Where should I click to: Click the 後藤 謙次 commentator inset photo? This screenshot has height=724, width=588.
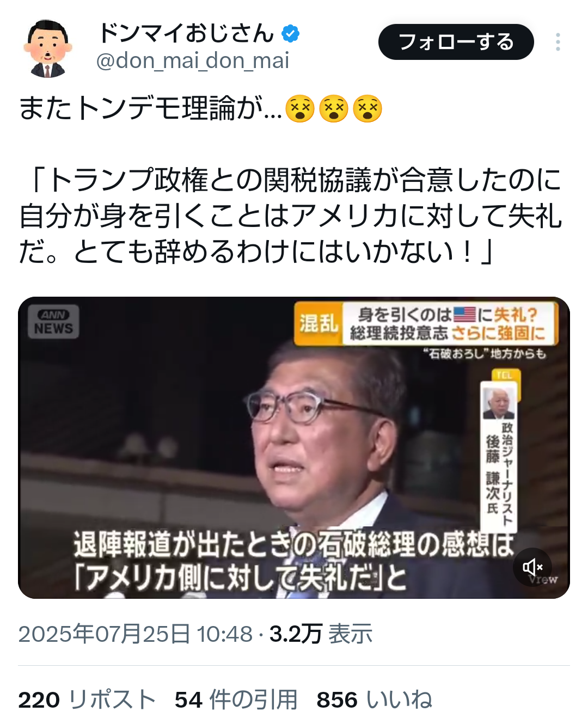pos(499,403)
